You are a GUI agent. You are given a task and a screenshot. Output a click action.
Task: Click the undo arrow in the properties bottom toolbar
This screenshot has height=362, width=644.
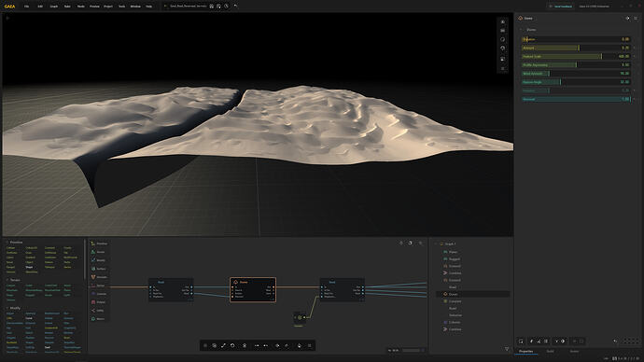coord(615,341)
